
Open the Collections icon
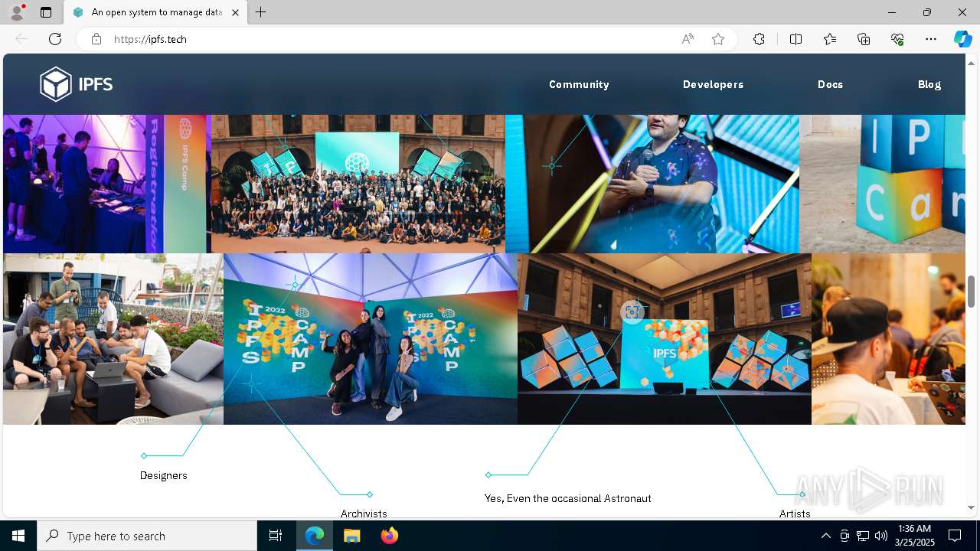[864, 39]
